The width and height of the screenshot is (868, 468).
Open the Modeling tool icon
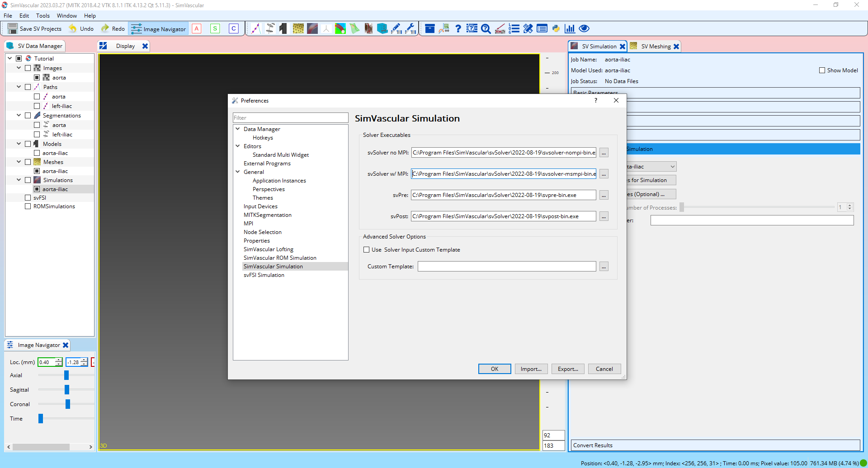283,28
